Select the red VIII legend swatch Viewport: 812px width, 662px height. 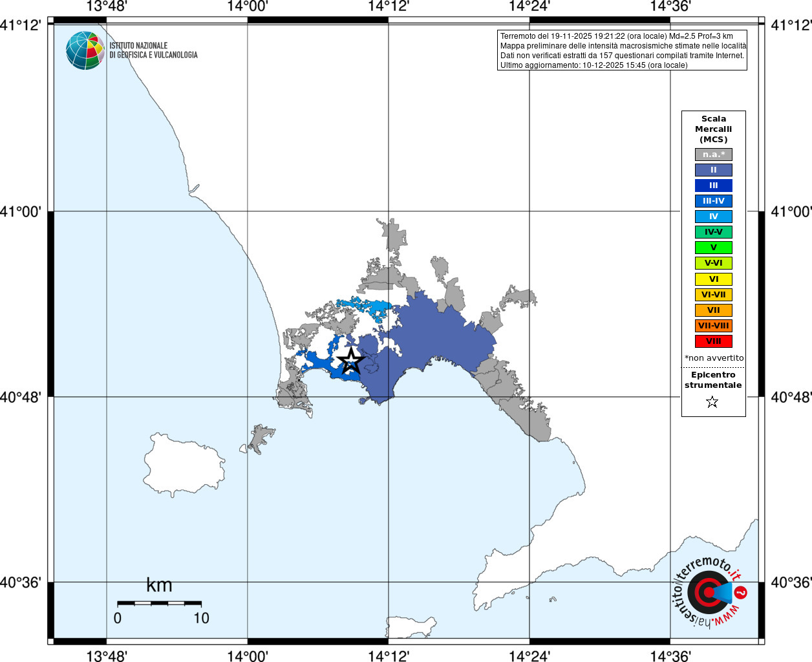click(x=714, y=341)
